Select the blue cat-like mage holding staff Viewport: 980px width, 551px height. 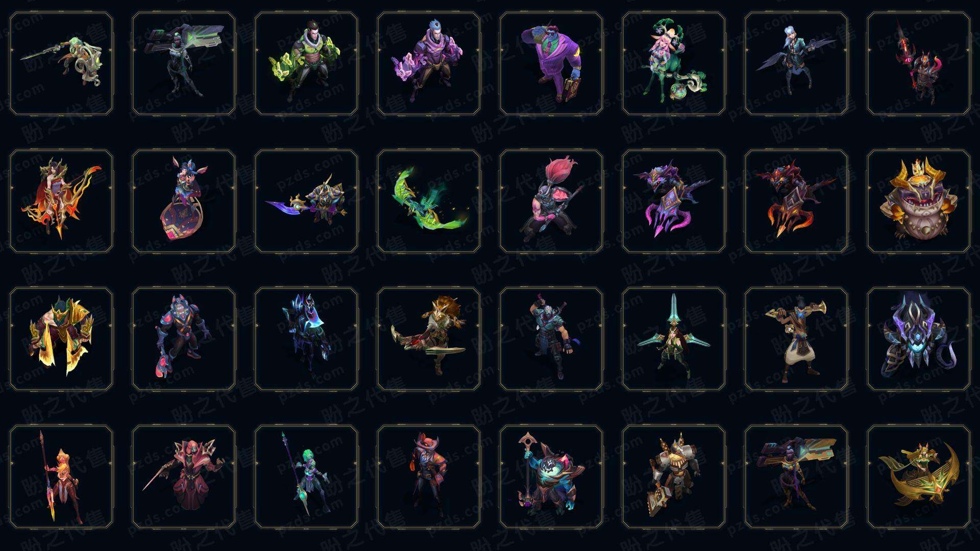pyautogui.click(x=551, y=477)
